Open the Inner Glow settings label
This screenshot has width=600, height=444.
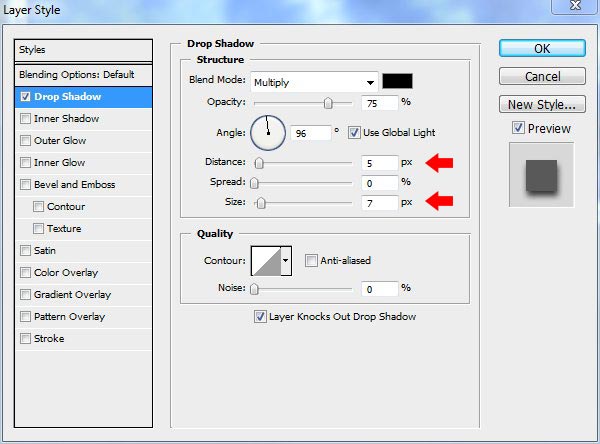[x=59, y=163]
